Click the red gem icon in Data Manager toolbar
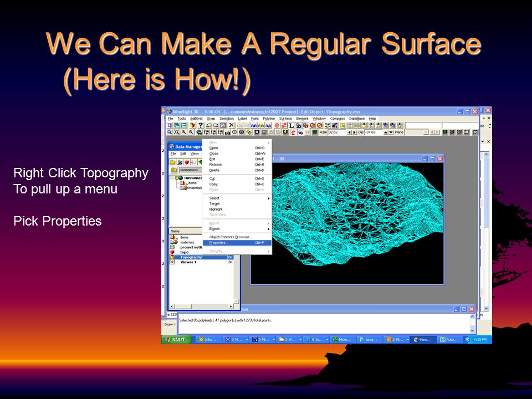 [187, 162]
